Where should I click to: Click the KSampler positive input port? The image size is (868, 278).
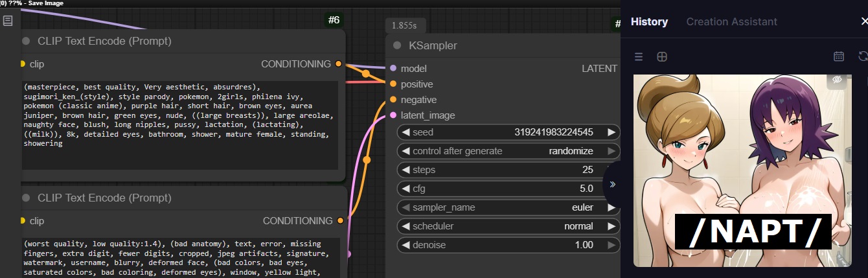pyautogui.click(x=393, y=84)
